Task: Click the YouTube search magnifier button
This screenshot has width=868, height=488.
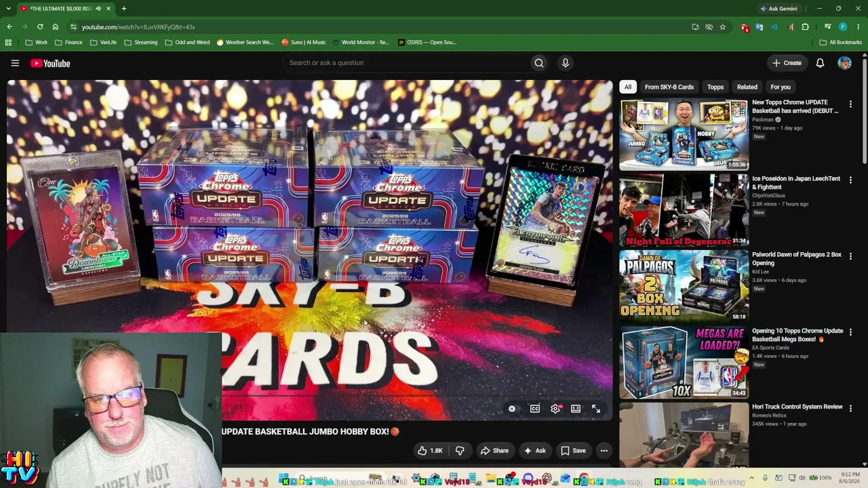Action: pos(539,63)
